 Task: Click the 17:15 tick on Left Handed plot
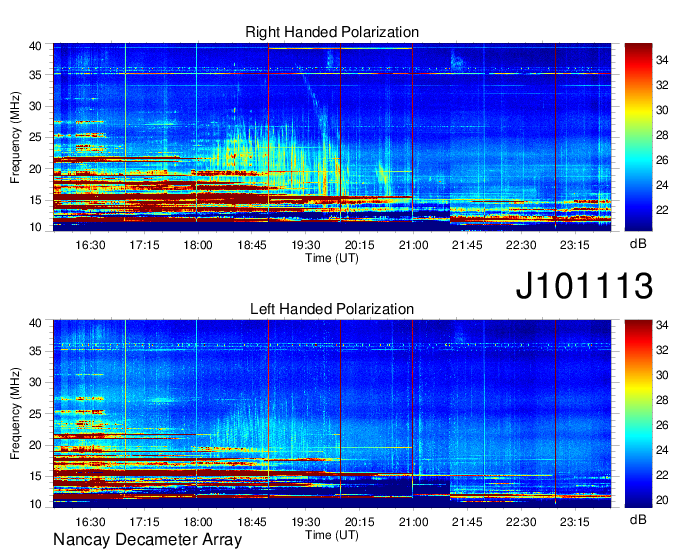[x=144, y=522]
